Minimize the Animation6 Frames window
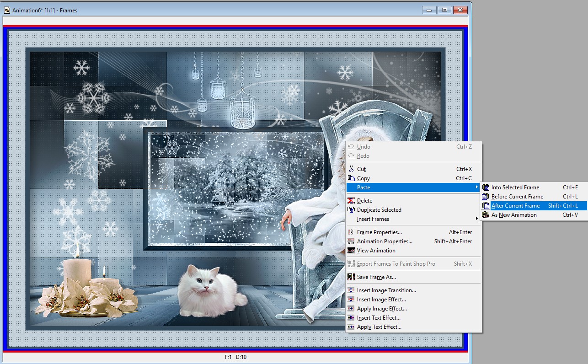588x364 pixels. click(x=429, y=10)
